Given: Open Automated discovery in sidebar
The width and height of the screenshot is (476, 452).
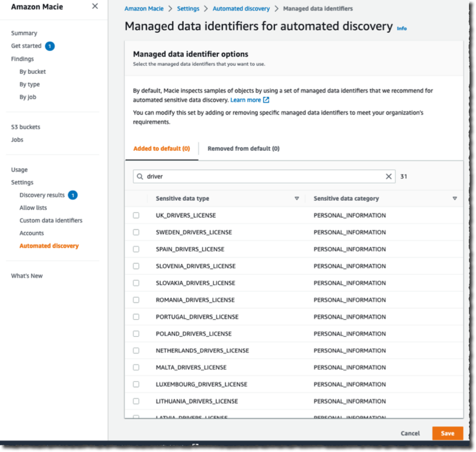Looking at the screenshot, I should (49, 246).
